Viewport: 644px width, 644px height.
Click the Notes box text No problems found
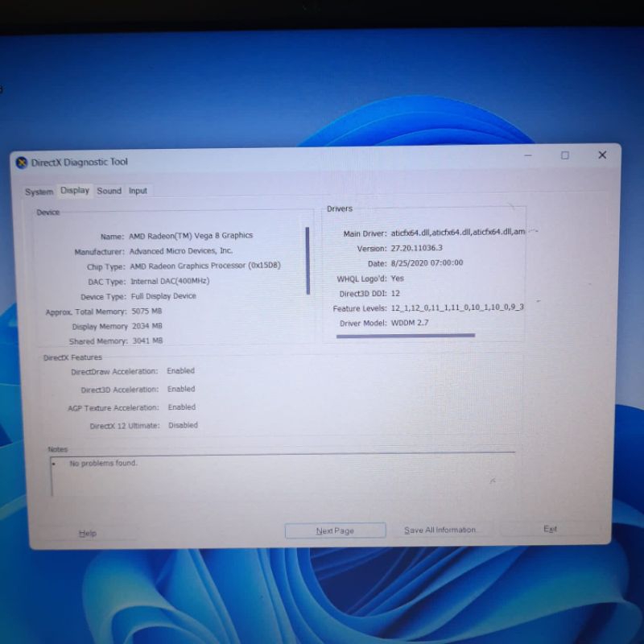[x=103, y=464]
